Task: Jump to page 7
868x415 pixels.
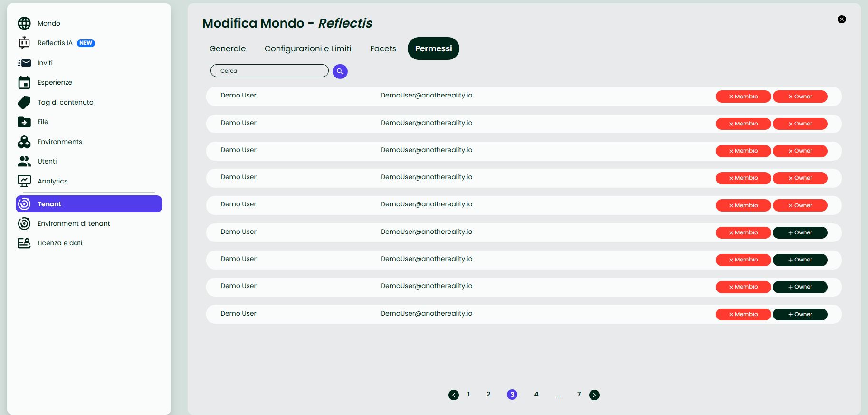Action: point(579,394)
